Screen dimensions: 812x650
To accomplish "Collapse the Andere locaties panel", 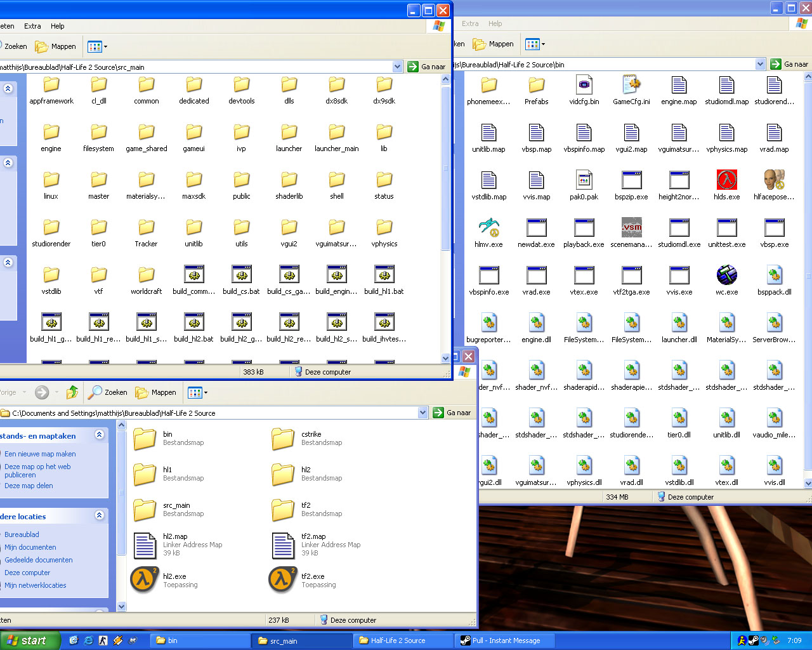I will (x=99, y=515).
